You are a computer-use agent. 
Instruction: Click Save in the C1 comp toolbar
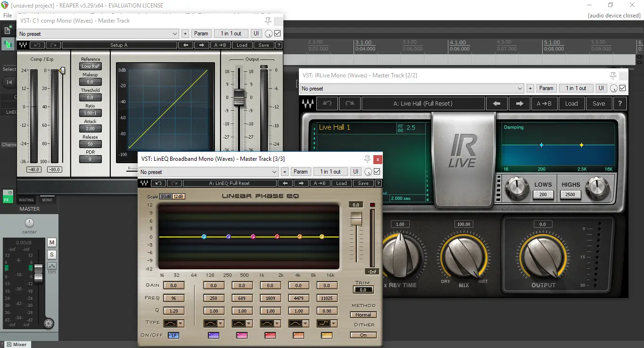click(x=264, y=45)
